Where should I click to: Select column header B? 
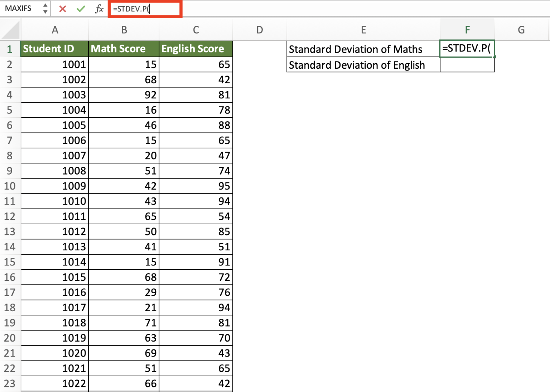pos(124,30)
